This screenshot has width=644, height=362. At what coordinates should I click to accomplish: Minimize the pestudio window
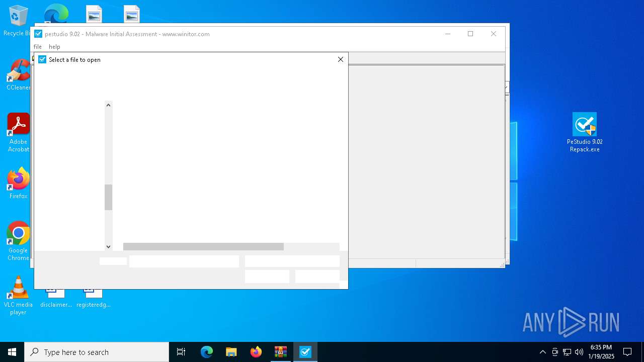[x=448, y=34]
